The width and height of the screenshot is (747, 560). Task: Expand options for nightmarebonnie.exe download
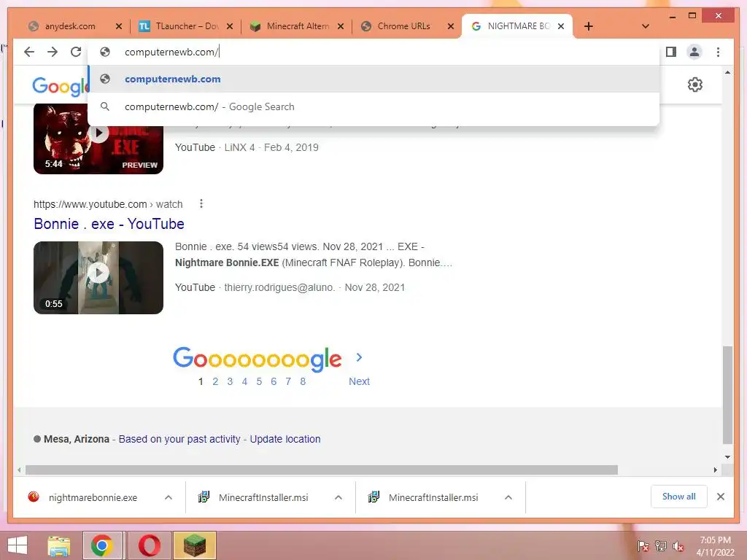pos(169,497)
